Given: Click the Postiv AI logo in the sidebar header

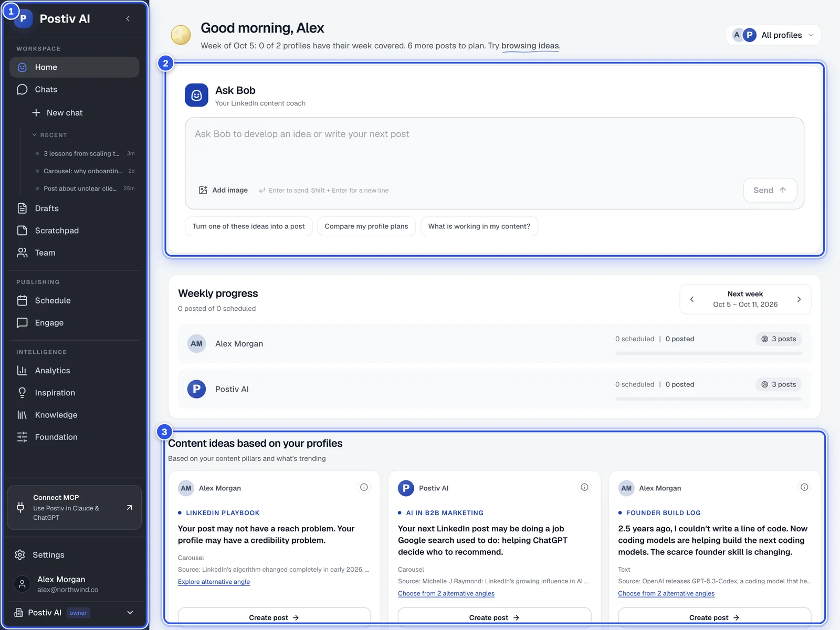Looking at the screenshot, I should (23, 19).
